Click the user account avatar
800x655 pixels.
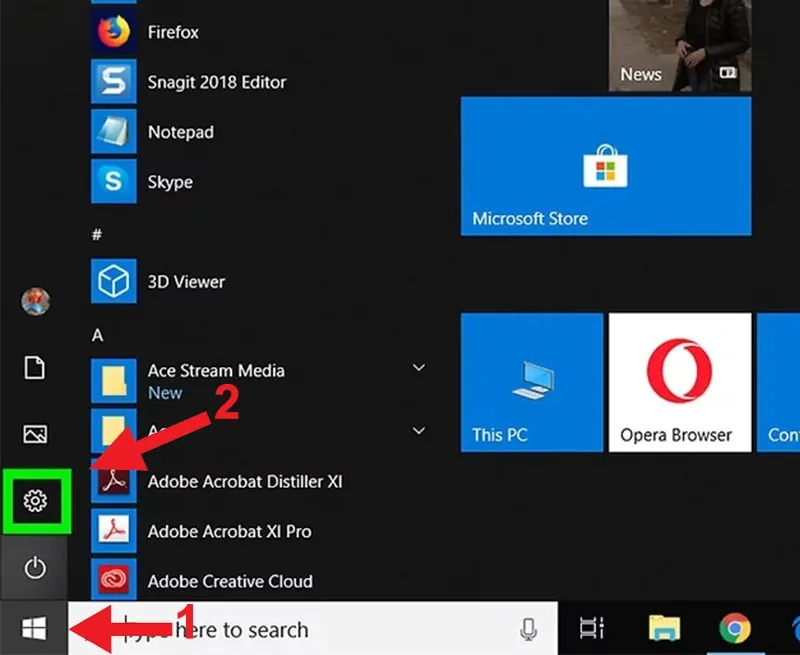pos(35,301)
